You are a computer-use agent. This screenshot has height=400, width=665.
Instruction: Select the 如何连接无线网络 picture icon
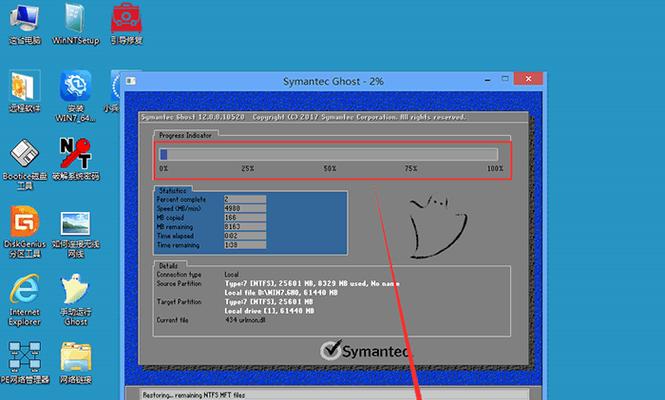click(75, 235)
